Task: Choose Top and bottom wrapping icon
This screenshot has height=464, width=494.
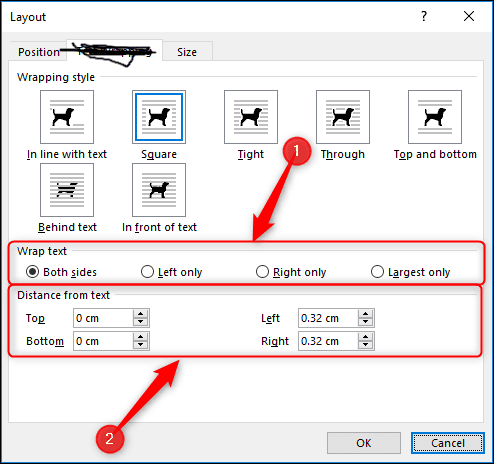Action: 435,117
